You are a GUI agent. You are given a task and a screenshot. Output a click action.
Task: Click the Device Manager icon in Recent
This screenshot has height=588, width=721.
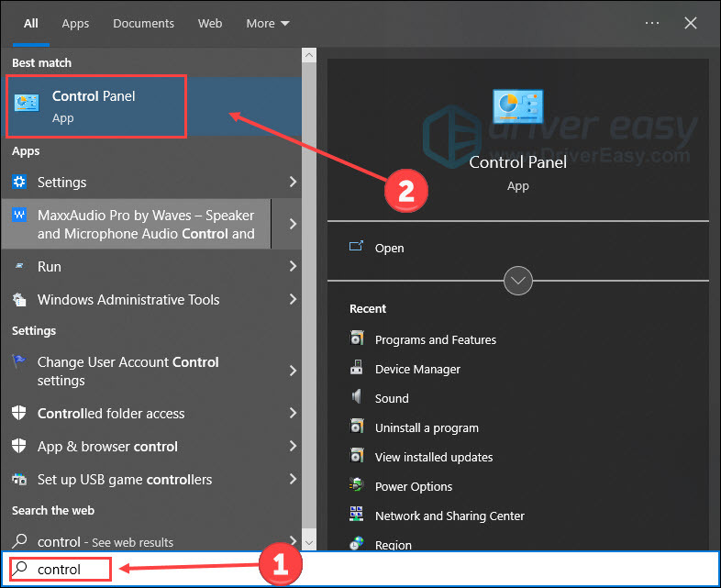[357, 369]
